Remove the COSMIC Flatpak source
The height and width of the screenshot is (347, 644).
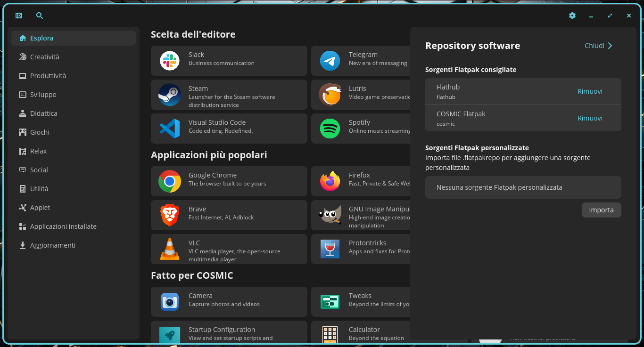click(590, 118)
